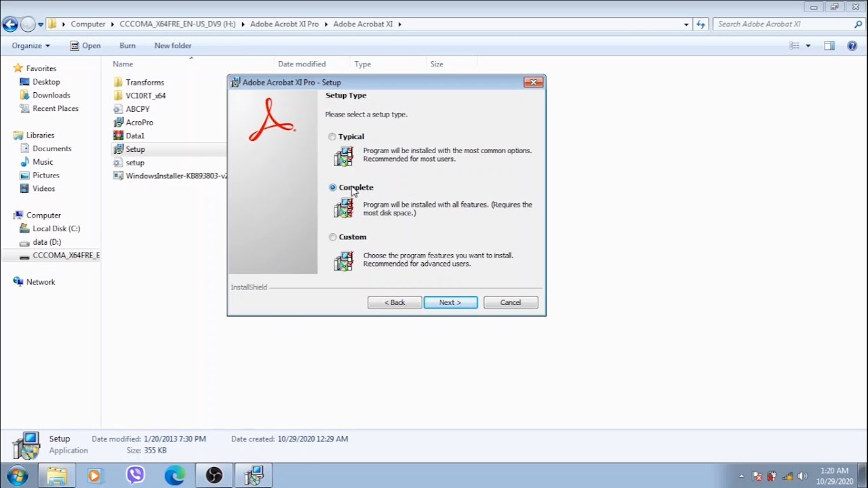
Task: Cancel the Adobe Acrobat XI Pro setup
Action: coord(511,302)
